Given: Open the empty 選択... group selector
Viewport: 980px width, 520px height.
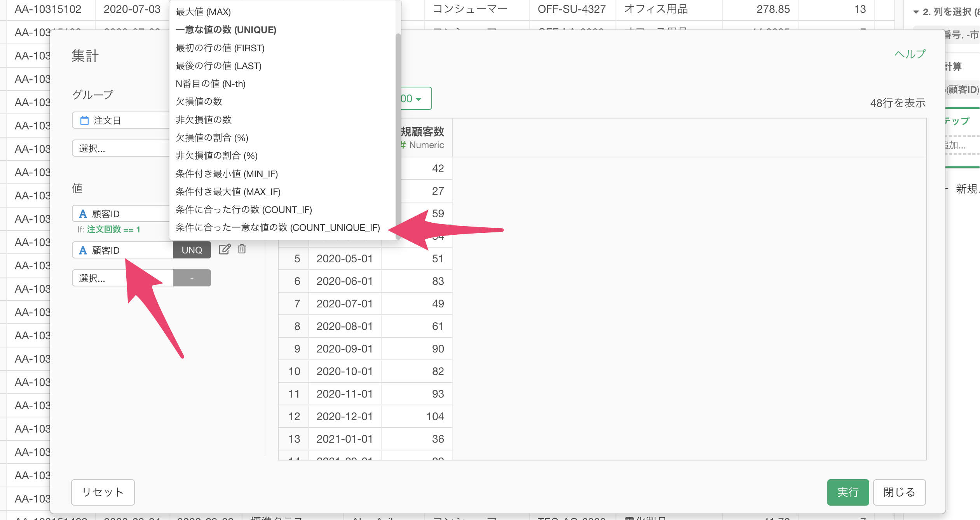Looking at the screenshot, I should click(x=121, y=148).
